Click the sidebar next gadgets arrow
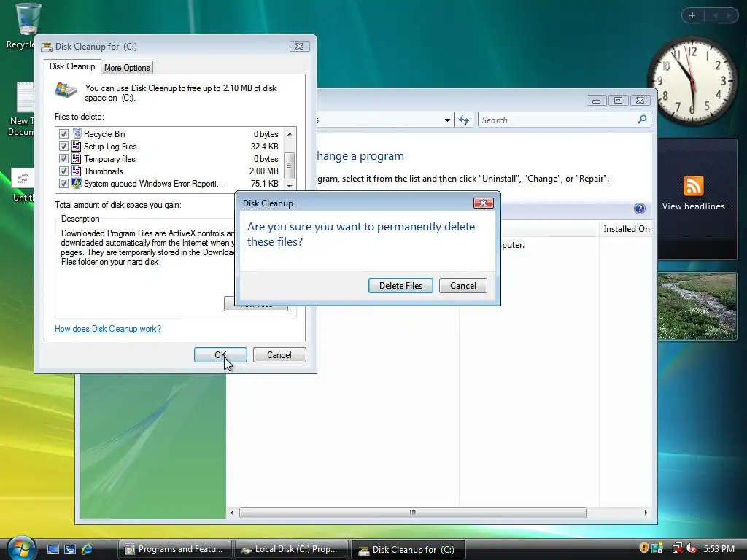747x560 pixels. pyautogui.click(x=729, y=16)
